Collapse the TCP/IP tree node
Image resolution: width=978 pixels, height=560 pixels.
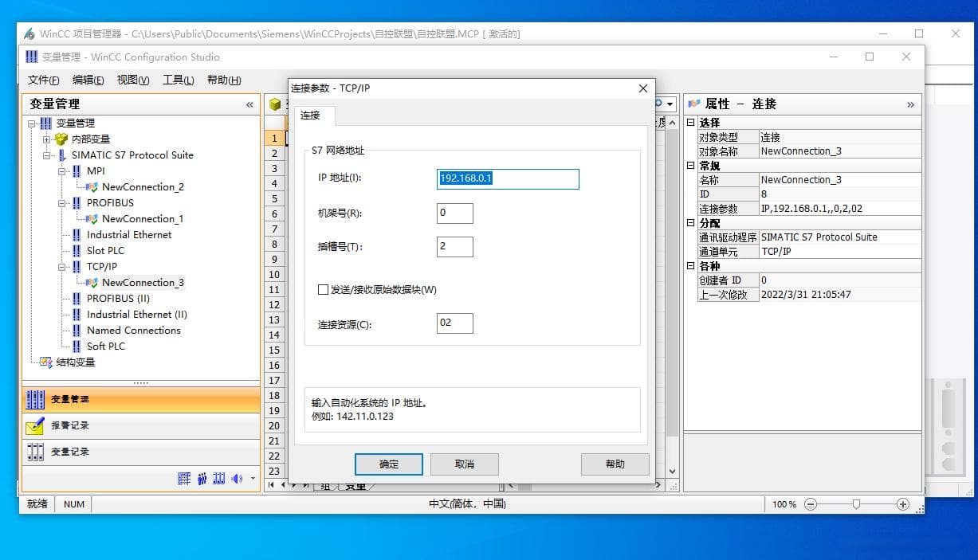coord(62,266)
